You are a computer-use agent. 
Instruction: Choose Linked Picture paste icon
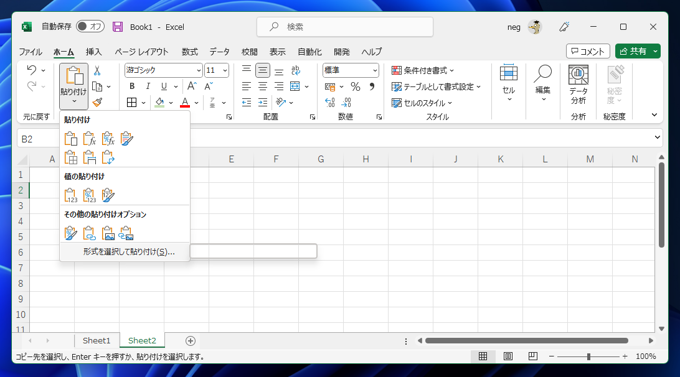click(x=127, y=233)
